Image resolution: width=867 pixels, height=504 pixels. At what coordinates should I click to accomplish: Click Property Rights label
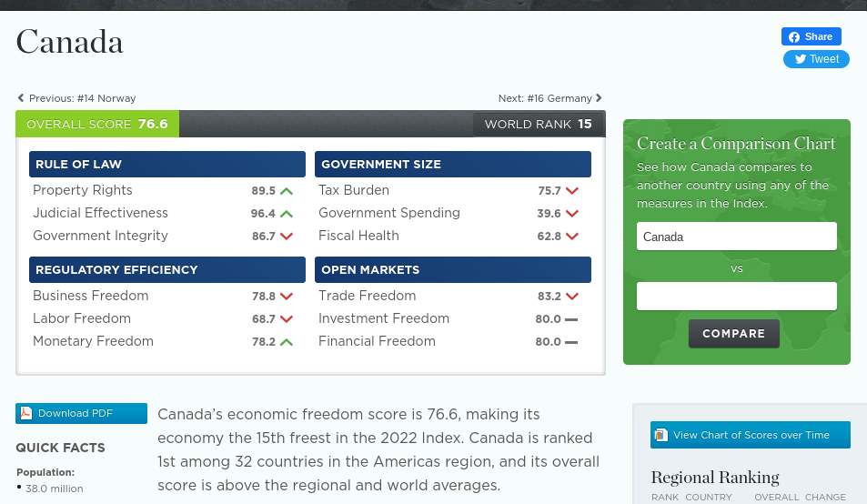point(83,190)
